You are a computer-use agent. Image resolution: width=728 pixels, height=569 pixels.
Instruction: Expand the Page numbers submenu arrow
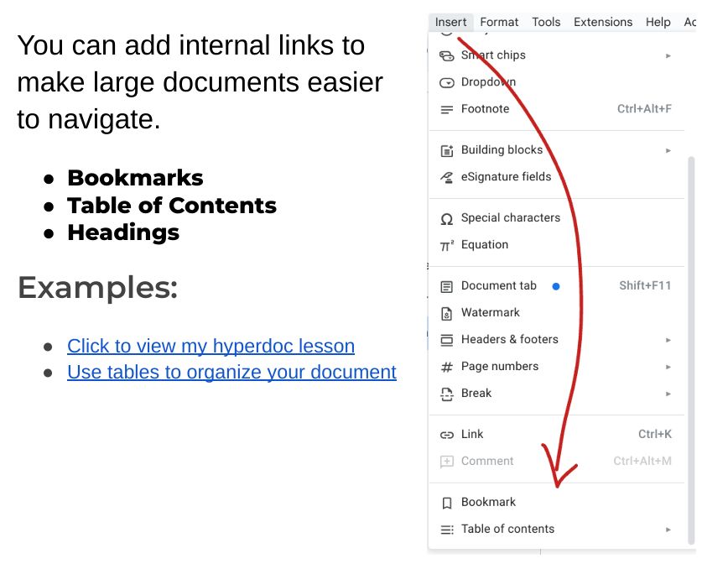pyautogui.click(x=668, y=367)
